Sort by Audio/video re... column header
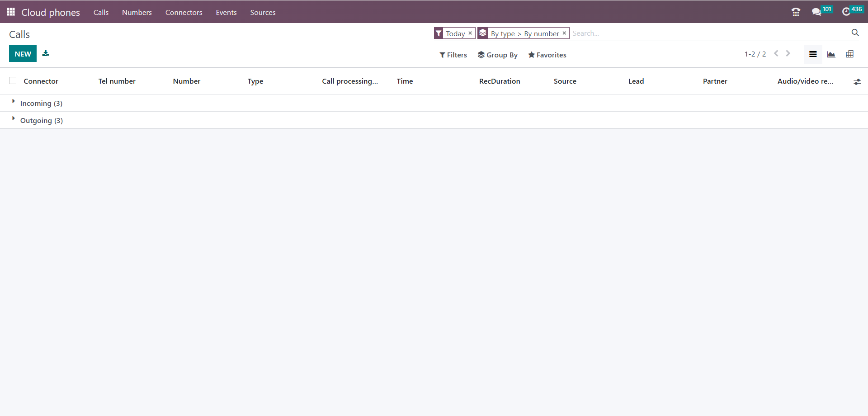The image size is (868, 416). click(805, 81)
